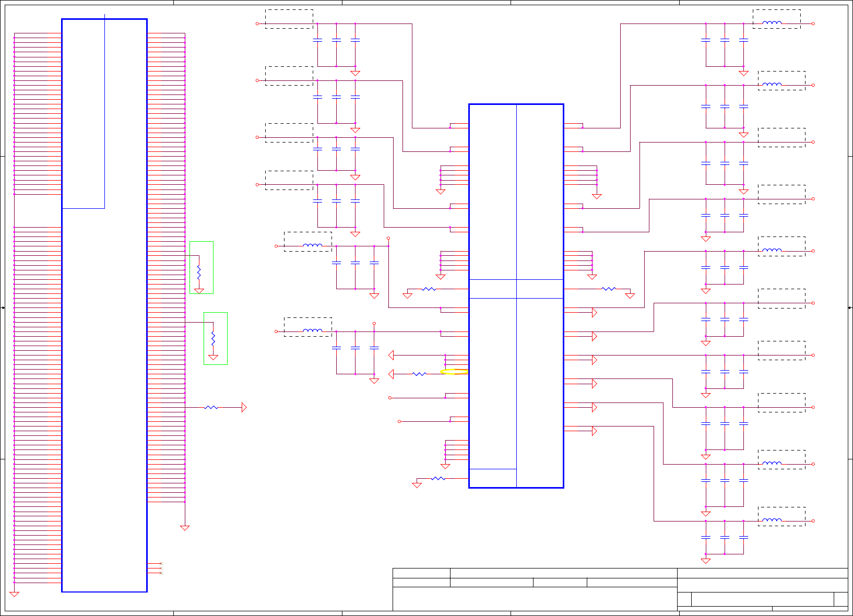The width and height of the screenshot is (853, 616).
Task: Click the top-right terminal circle
Action: [x=813, y=23]
